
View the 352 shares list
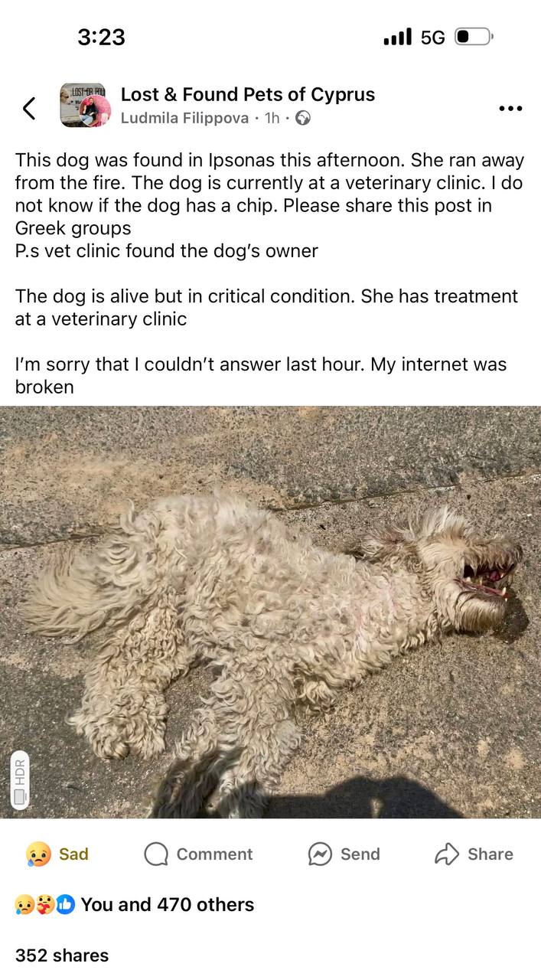coord(62,955)
